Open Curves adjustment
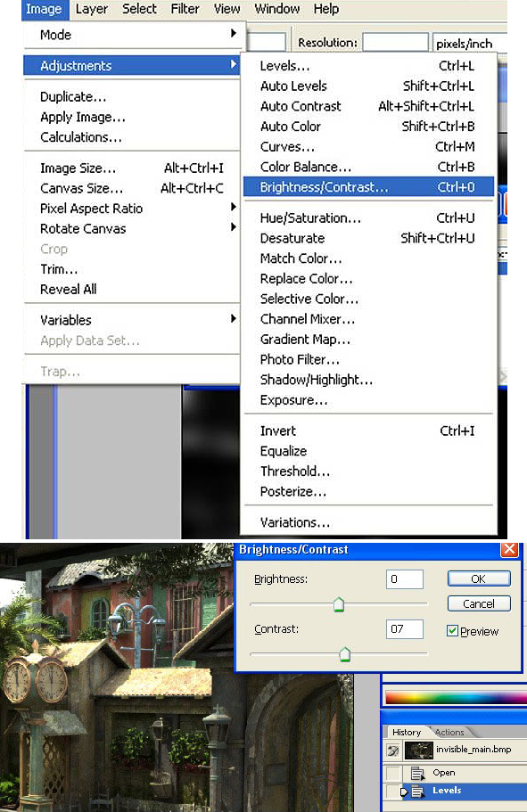Image resolution: width=527 pixels, height=812 pixels. point(368,146)
